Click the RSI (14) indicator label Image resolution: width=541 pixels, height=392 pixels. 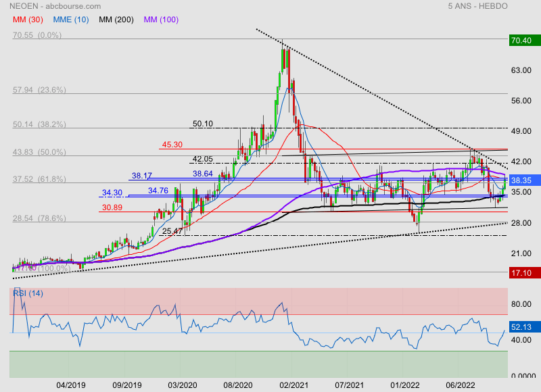point(28,293)
